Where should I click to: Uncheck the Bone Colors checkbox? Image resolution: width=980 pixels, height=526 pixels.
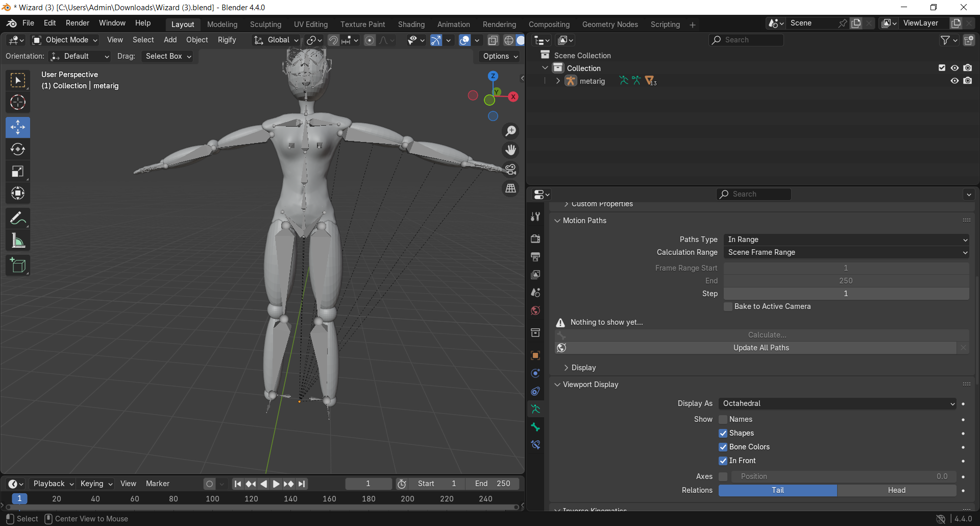[x=723, y=447]
